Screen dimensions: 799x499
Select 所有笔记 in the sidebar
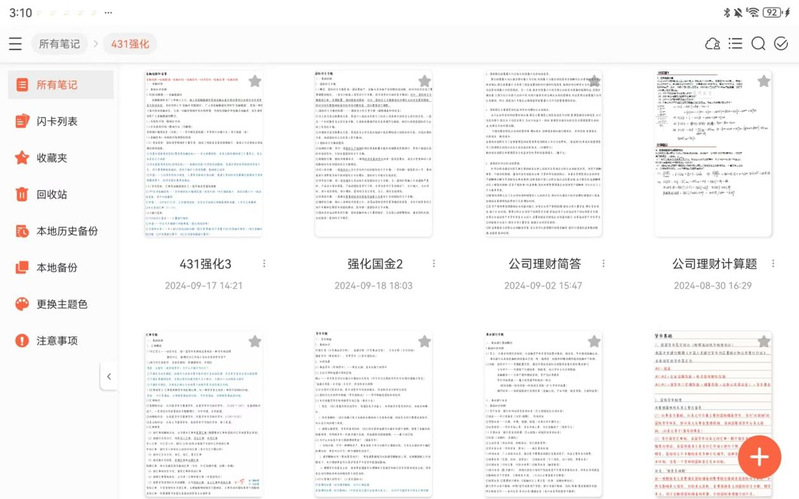(56, 85)
